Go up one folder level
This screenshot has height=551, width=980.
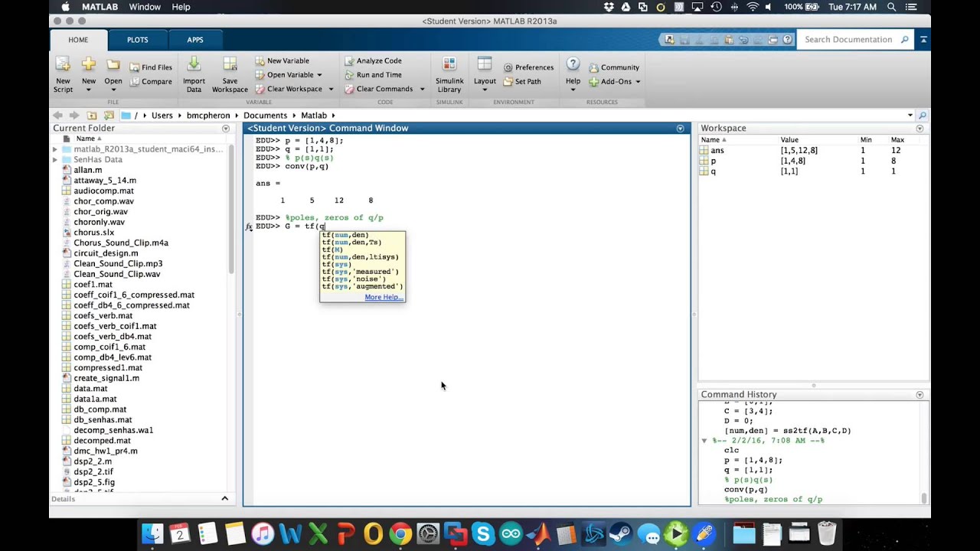click(x=92, y=116)
